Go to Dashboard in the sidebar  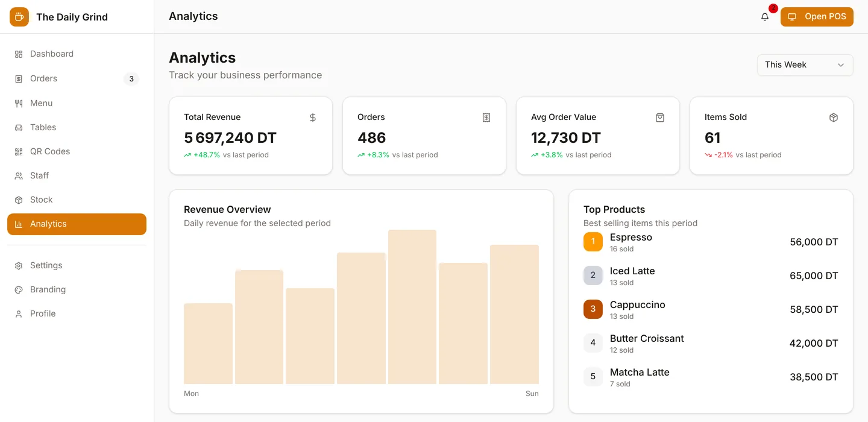click(77, 54)
